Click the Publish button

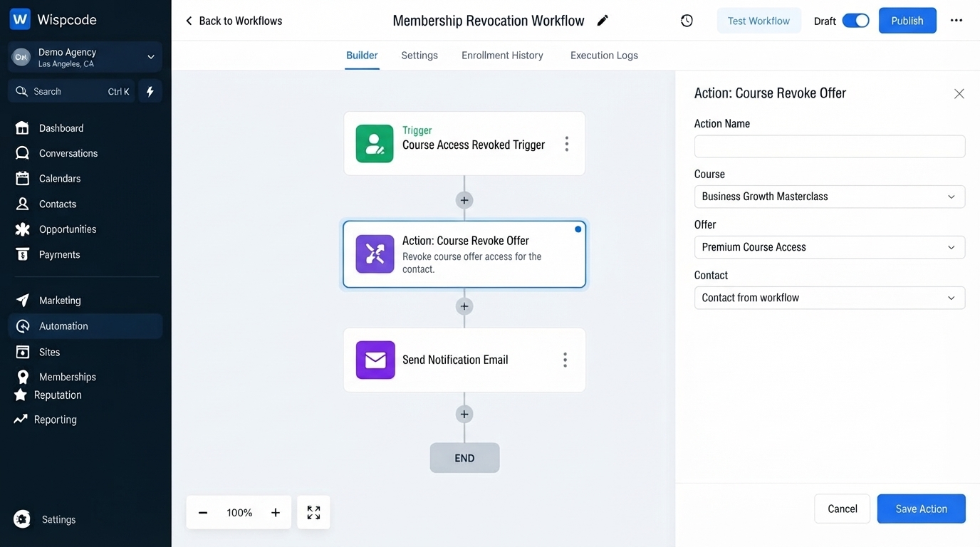tap(907, 21)
